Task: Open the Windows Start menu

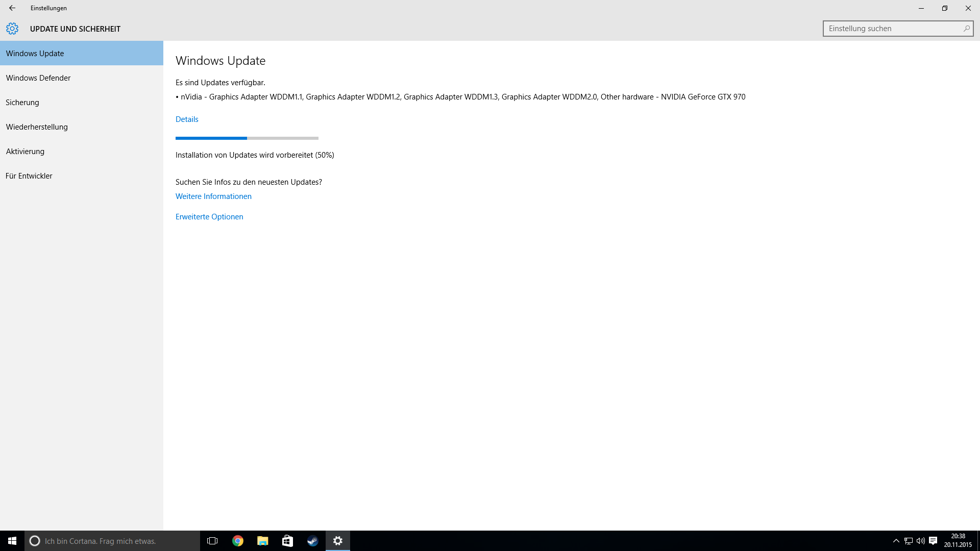Action: click(x=12, y=541)
